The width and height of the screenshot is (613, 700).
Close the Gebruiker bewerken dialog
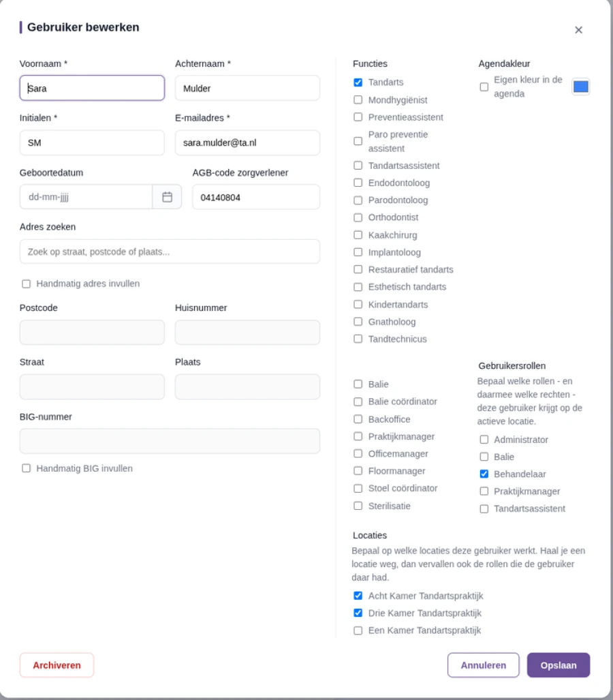[579, 30]
